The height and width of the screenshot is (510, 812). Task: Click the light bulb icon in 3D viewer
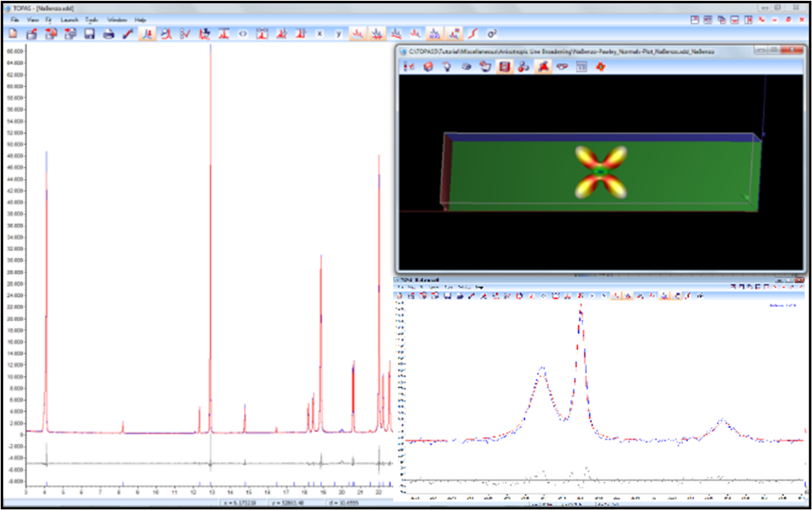tap(447, 67)
